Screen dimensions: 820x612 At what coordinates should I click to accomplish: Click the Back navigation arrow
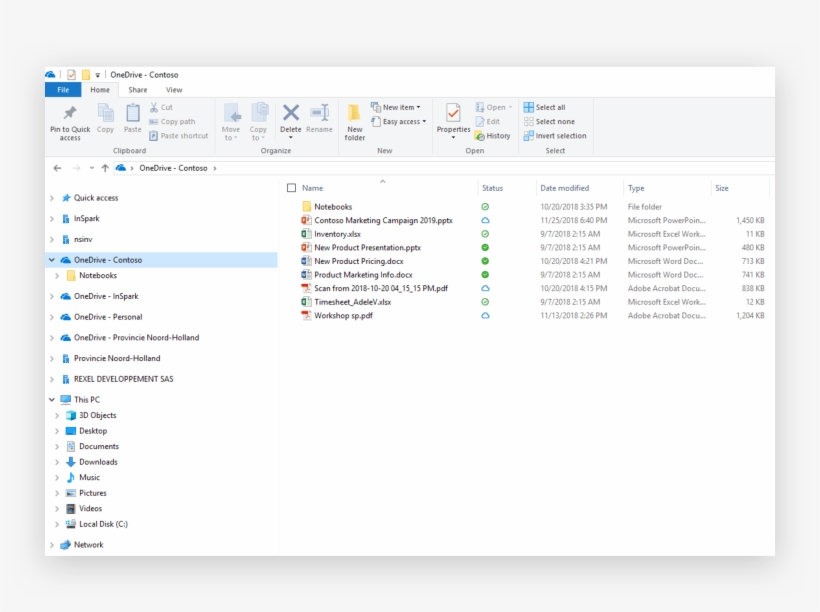tap(58, 168)
